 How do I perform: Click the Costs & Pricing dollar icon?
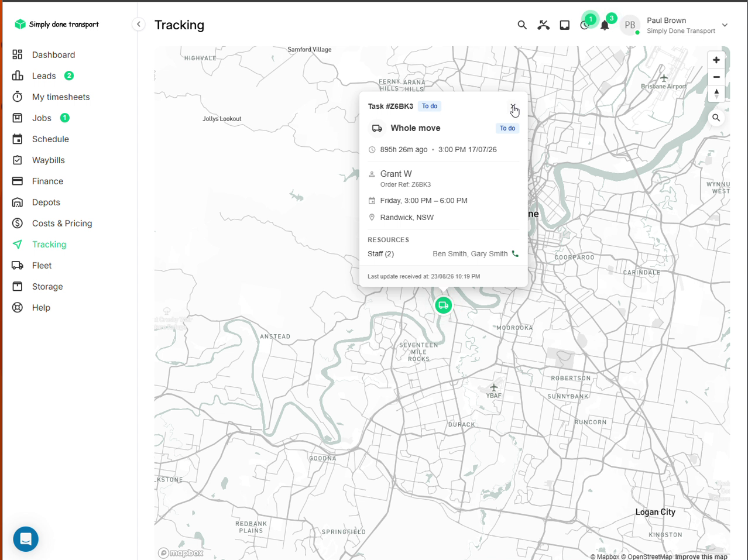pos(18,224)
